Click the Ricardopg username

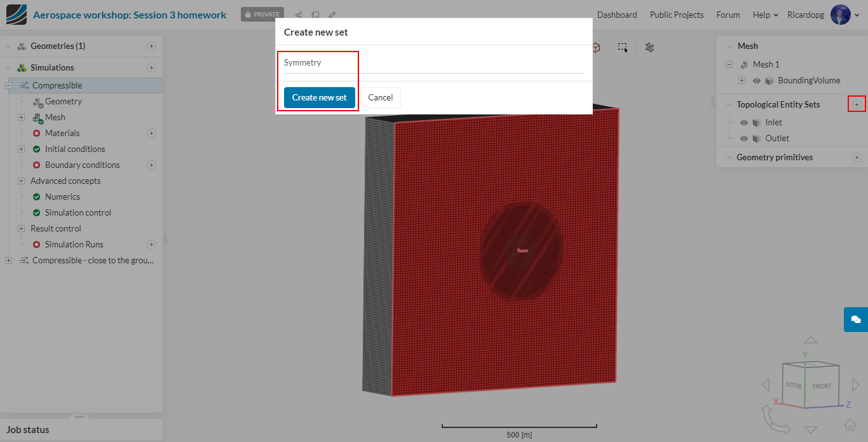pos(806,15)
